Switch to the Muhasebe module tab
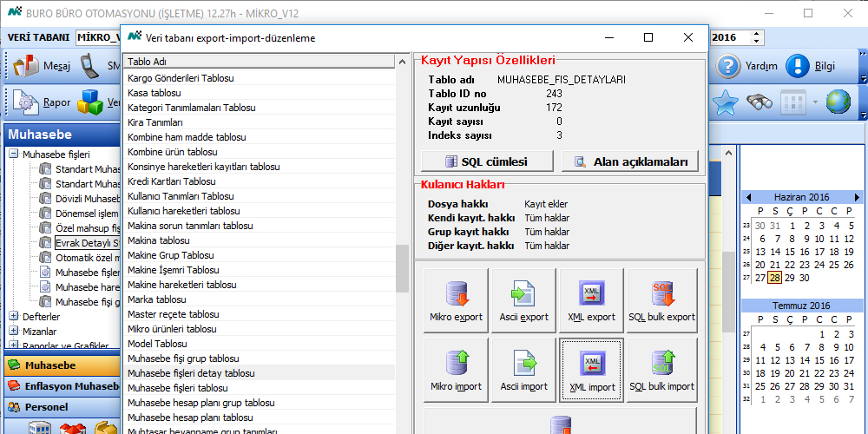This screenshot has height=434, width=868. coord(62,365)
